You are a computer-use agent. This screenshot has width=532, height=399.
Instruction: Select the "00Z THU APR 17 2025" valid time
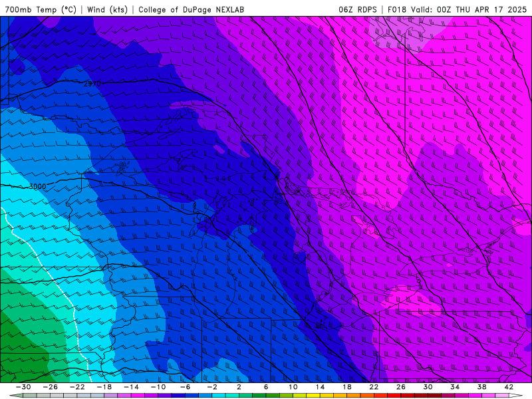pos(481,9)
